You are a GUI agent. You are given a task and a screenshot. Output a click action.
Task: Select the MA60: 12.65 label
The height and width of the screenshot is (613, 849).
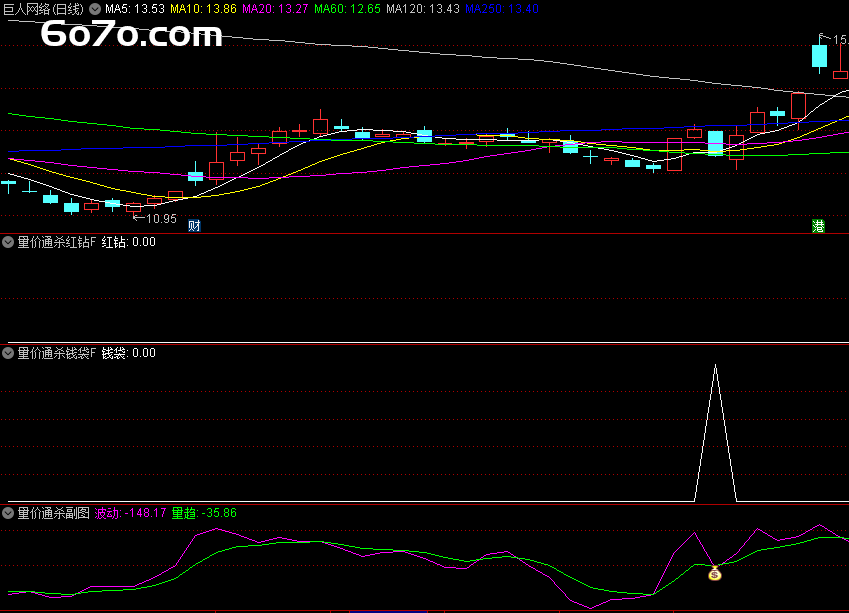(x=347, y=9)
